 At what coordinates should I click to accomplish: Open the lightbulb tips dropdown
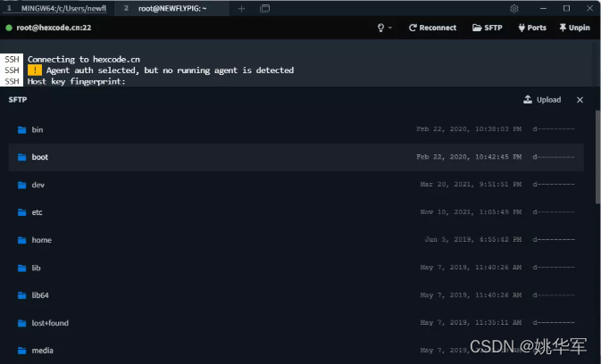click(x=384, y=28)
